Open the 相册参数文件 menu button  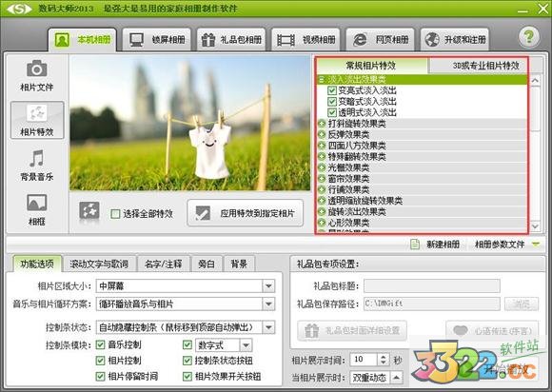click(x=507, y=245)
